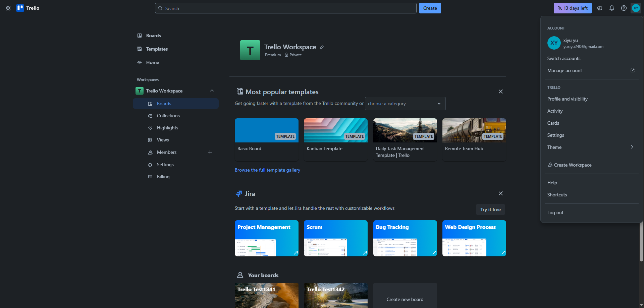This screenshot has width=644, height=308.
Task: Open Templates in the sidebar
Action: point(176,49)
